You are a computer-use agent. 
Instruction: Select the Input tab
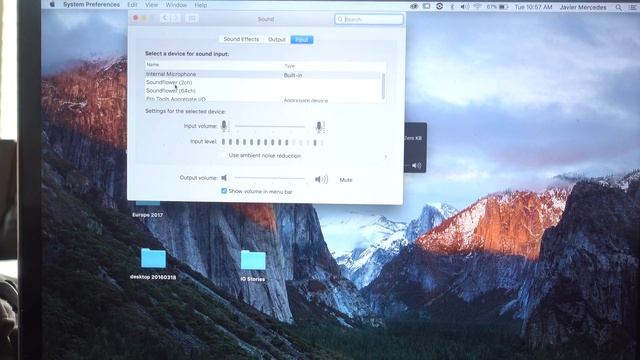[x=302, y=40]
